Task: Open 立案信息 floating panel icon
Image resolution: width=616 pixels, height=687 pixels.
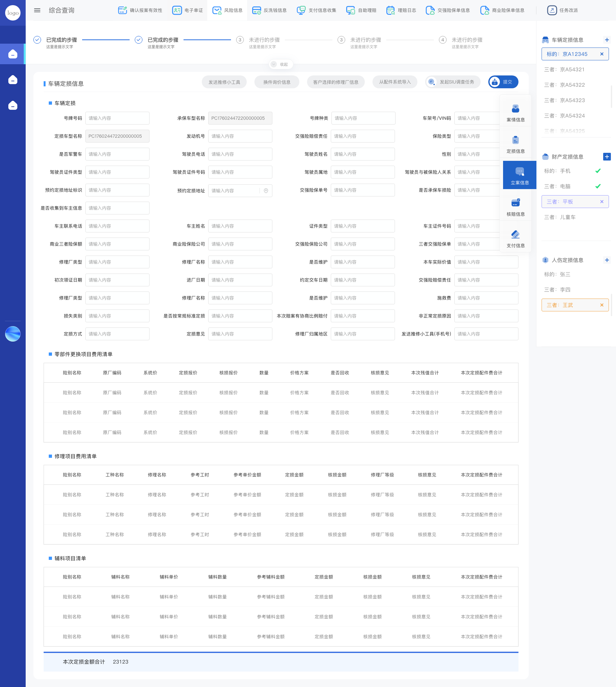Action: tap(519, 175)
